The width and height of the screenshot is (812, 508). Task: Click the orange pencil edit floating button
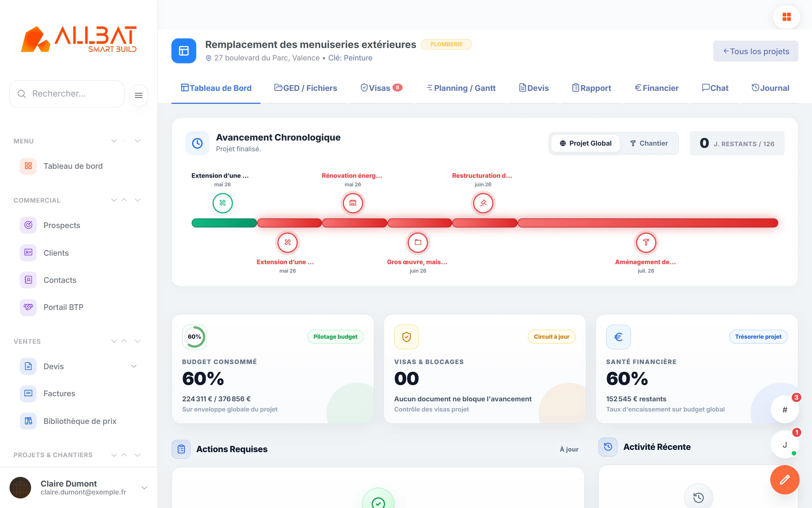tap(784, 480)
